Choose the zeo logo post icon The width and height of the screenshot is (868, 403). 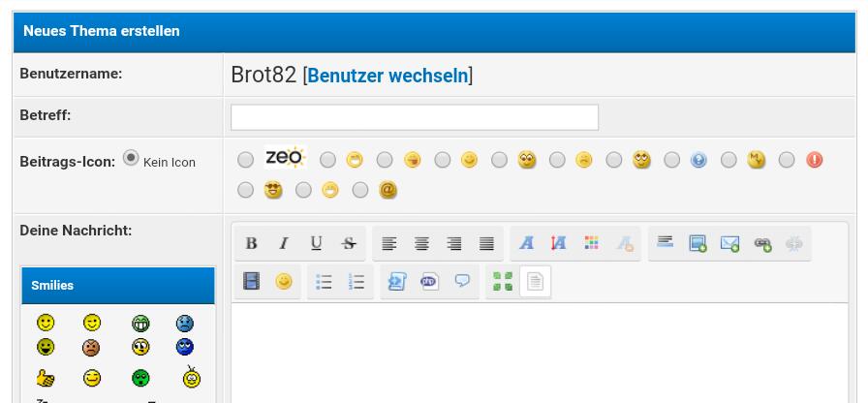[245, 160]
